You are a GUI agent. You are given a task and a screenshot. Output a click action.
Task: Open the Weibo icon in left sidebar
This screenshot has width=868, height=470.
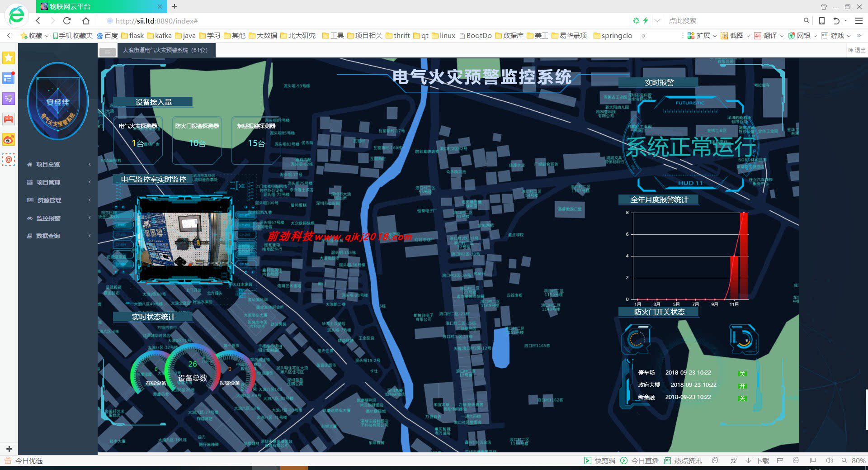tap(9, 140)
